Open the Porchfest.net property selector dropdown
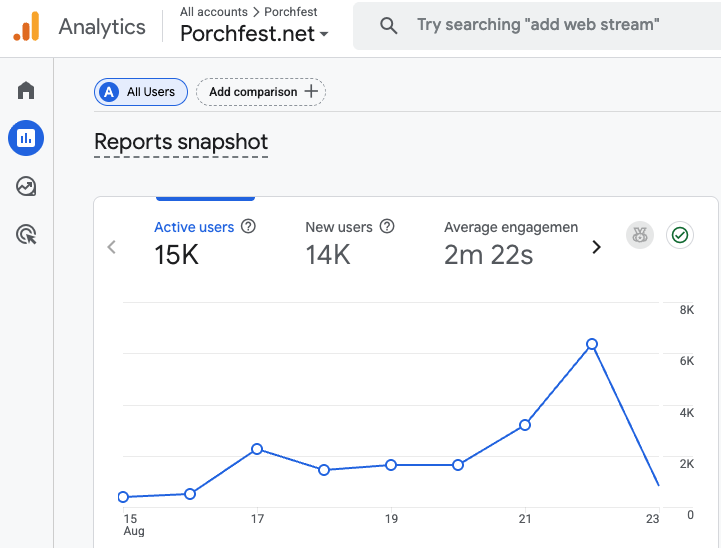721x548 pixels. [x=254, y=34]
